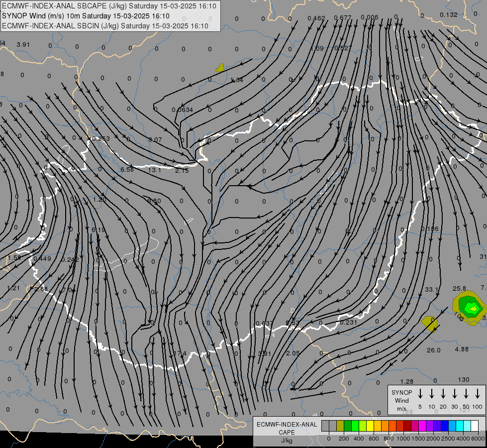Click the CAPE value '17.4'

coord(180,353)
